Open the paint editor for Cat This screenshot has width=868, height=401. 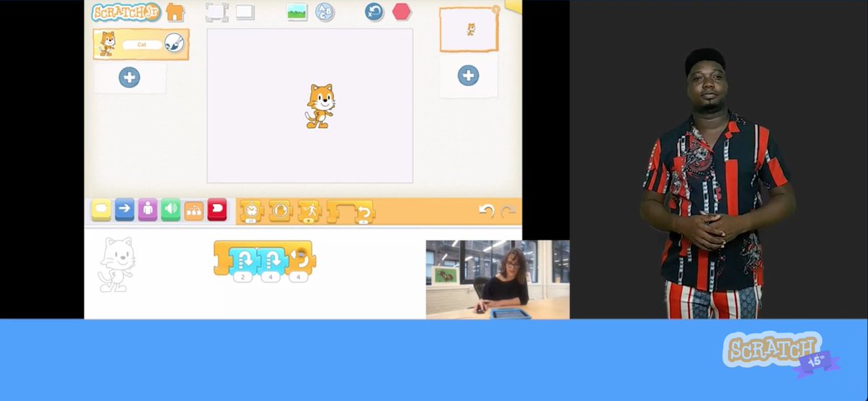coord(174,43)
